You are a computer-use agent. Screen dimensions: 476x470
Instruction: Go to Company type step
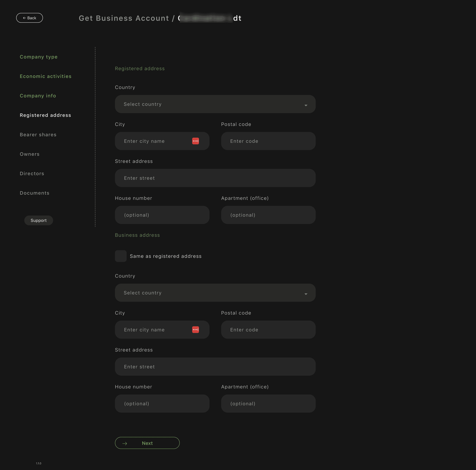point(39,57)
